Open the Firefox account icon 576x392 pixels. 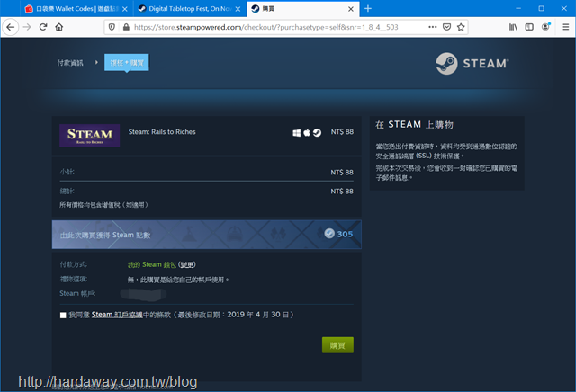[546, 27]
